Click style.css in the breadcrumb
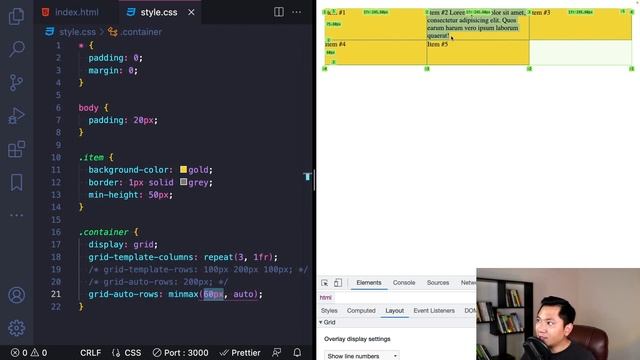 tap(77, 32)
